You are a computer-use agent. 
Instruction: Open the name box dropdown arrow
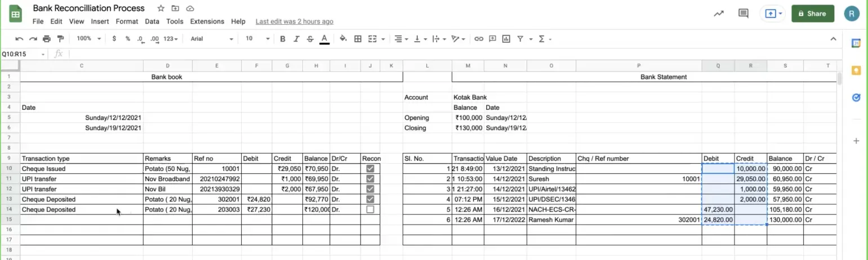click(x=43, y=54)
